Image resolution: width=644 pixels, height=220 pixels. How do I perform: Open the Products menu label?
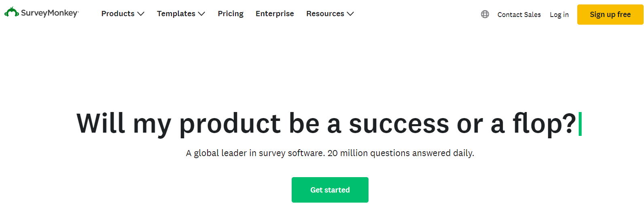[118, 14]
